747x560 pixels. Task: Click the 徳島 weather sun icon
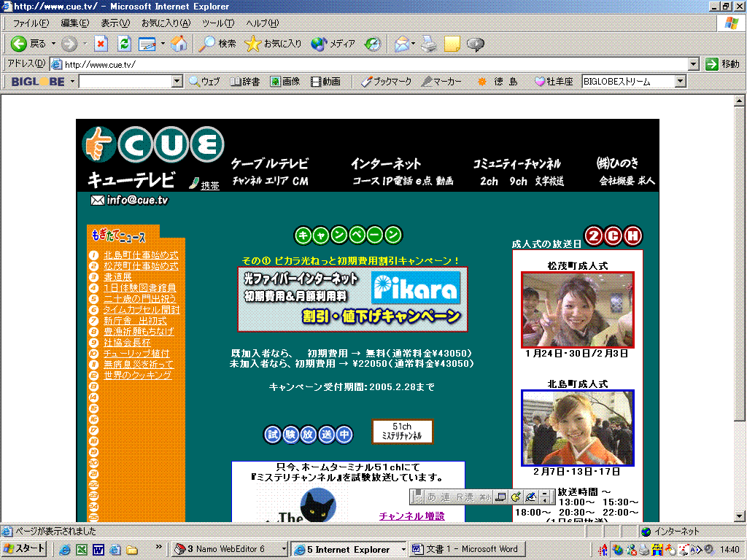click(482, 82)
